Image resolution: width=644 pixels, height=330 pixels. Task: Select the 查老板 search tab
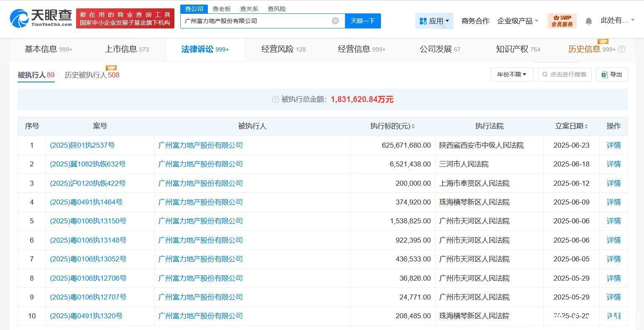point(222,9)
